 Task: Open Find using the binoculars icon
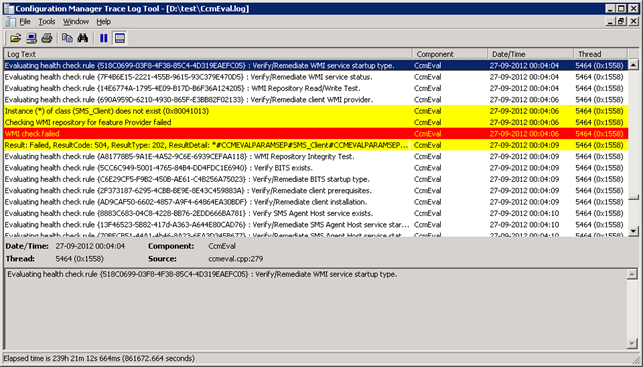coord(83,38)
